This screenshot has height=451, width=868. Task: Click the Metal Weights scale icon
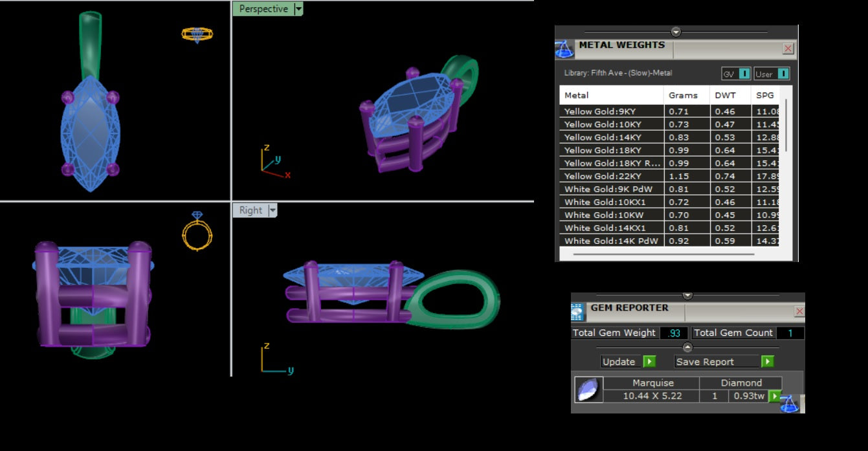point(564,49)
